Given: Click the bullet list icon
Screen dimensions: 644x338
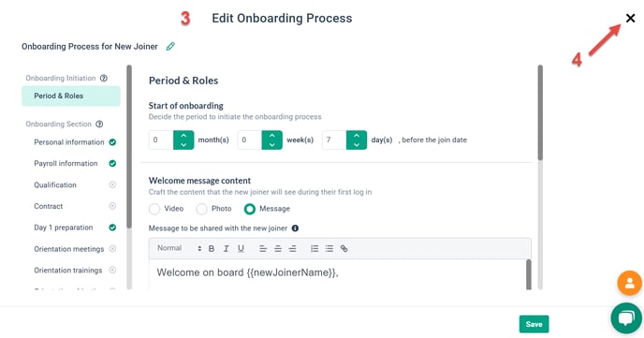Looking at the screenshot, I should (x=329, y=248).
